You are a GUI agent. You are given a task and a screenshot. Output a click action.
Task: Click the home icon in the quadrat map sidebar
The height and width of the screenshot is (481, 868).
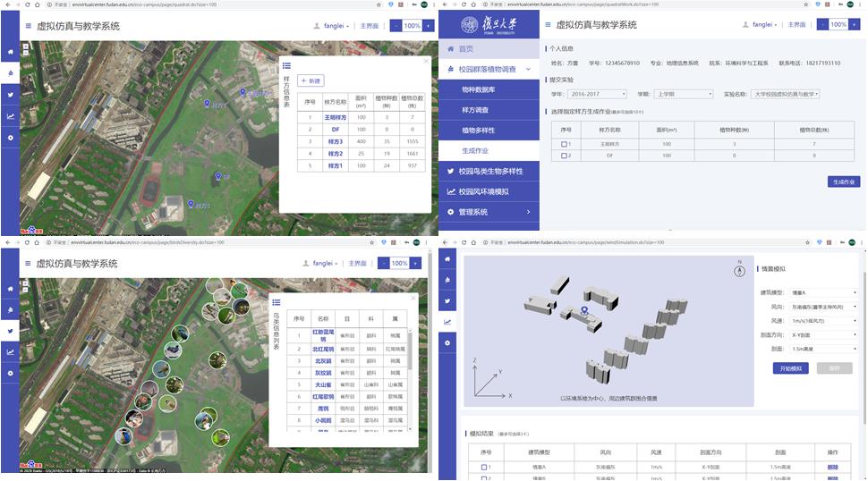(x=10, y=50)
